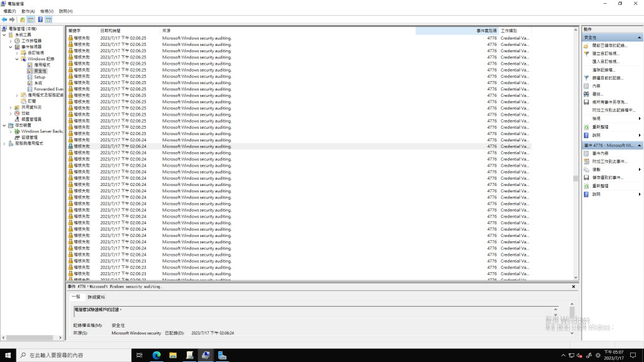The height and width of the screenshot is (362, 644).
Task: Select 工作排程器 in the tree
Action: [x=31, y=41]
